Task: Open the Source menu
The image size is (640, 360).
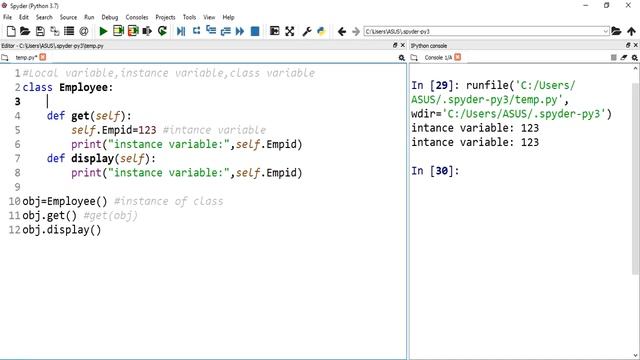Action: point(68,17)
